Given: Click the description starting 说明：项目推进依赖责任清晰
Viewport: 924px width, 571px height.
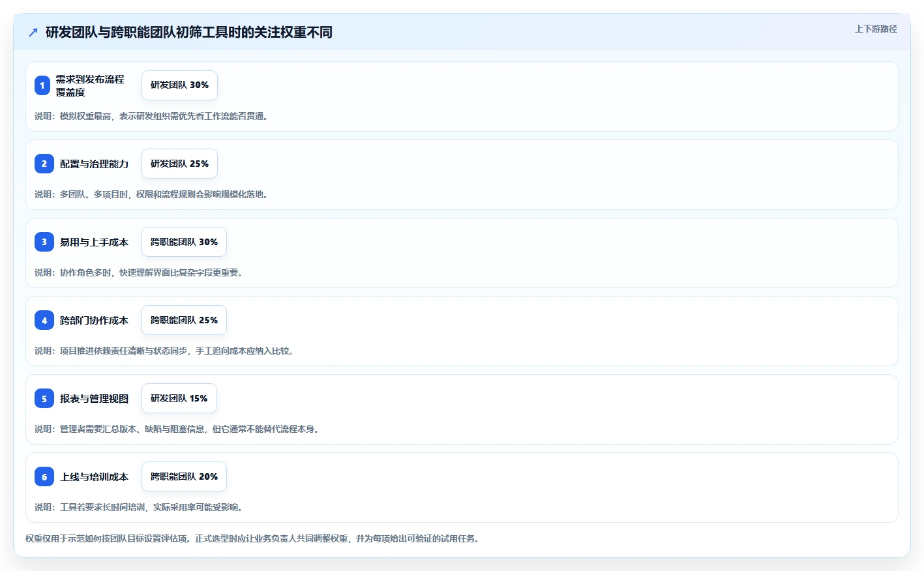Looking at the screenshot, I should coord(166,351).
